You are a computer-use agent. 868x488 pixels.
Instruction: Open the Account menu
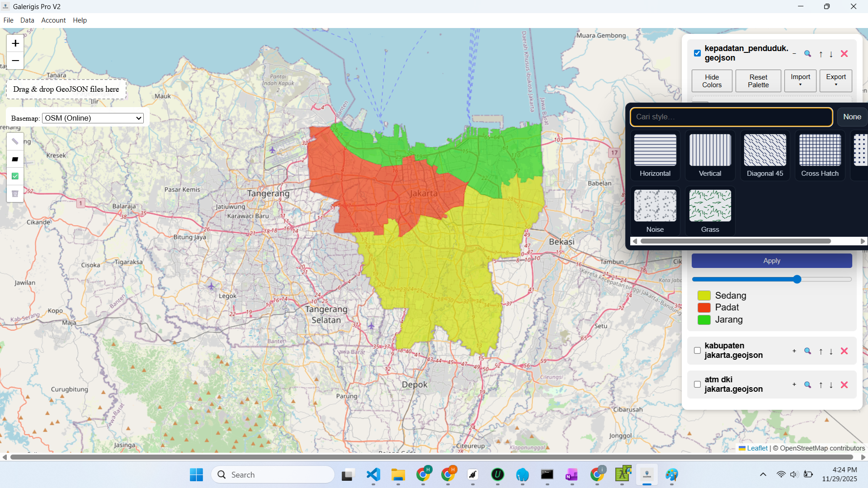click(x=53, y=20)
